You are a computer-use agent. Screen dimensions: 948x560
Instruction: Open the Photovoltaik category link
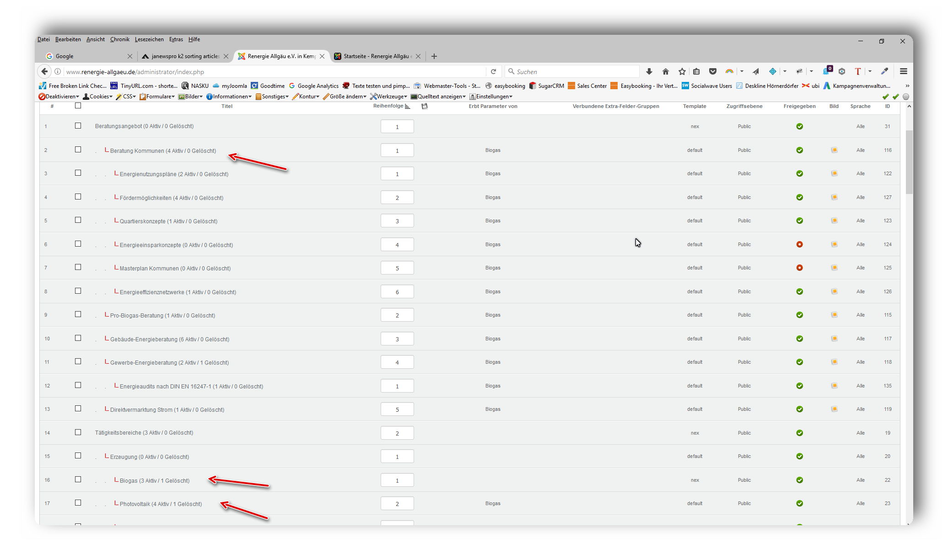[135, 504]
